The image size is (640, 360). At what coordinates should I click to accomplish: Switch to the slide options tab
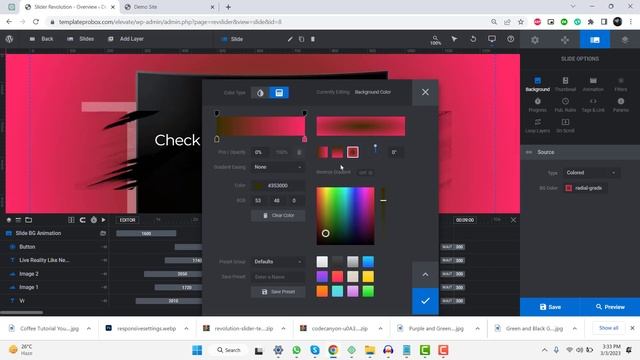595,40
